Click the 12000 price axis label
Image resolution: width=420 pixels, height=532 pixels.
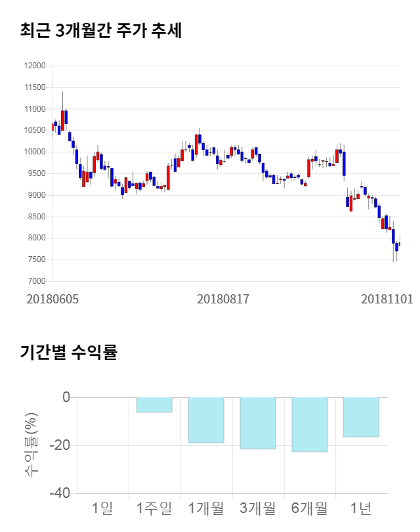point(34,66)
